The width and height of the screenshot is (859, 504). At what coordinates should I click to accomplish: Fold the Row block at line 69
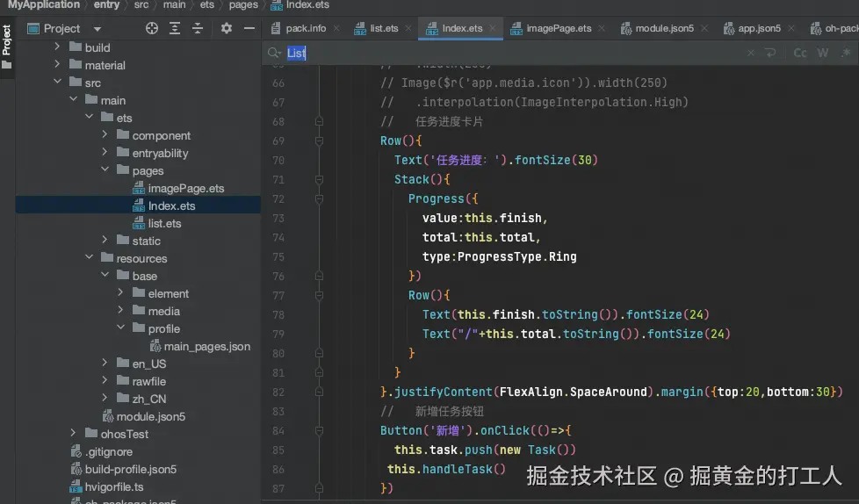tap(319, 140)
